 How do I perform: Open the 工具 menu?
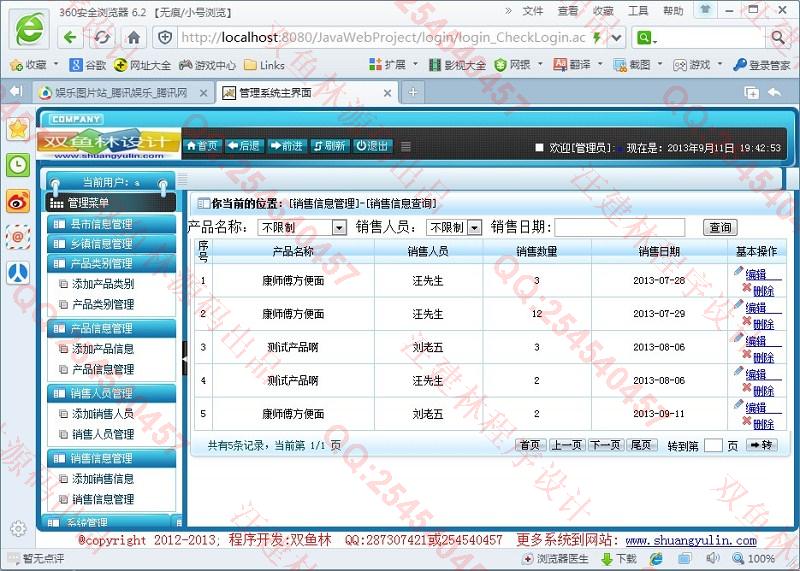pos(638,11)
